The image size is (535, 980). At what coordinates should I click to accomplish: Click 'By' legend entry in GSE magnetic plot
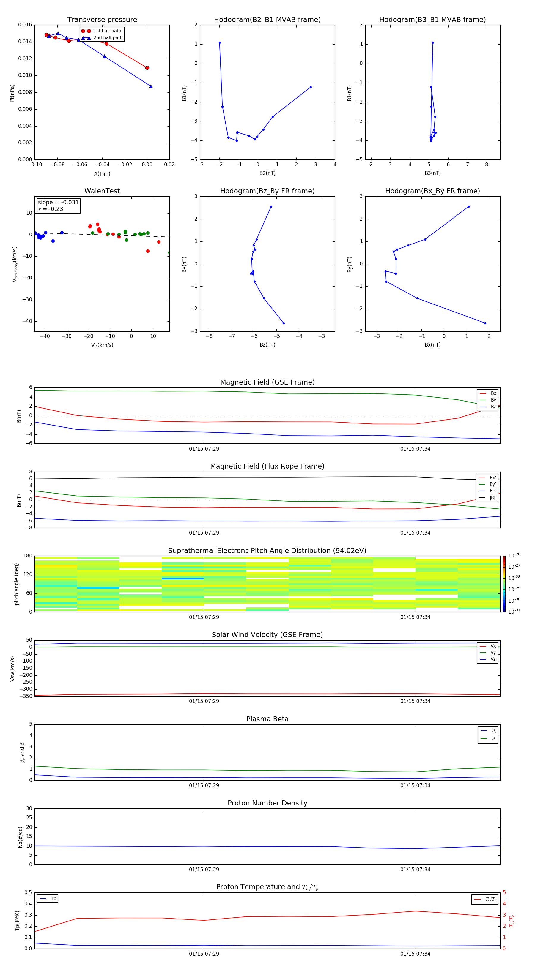(488, 400)
